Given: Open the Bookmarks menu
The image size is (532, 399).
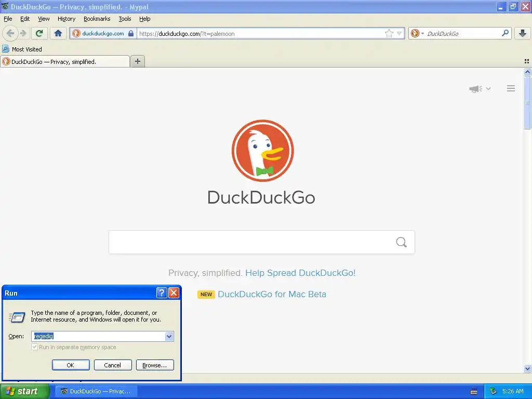Looking at the screenshot, I should [97, 19].
